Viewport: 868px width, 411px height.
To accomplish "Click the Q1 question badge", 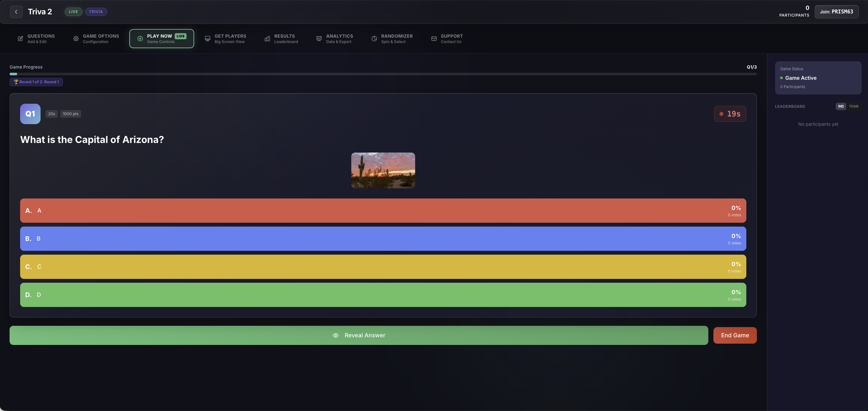I will pos(30,114).
